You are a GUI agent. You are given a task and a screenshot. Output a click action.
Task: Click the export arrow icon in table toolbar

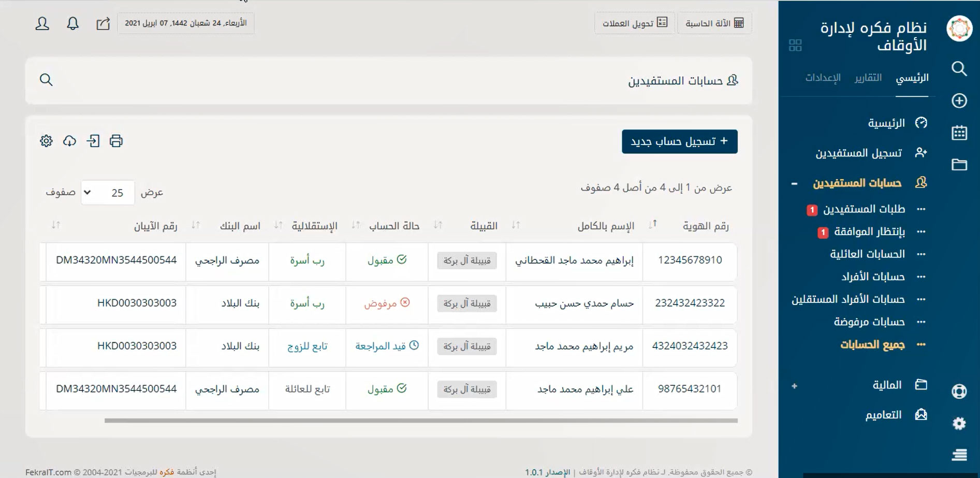pos(93,141)
